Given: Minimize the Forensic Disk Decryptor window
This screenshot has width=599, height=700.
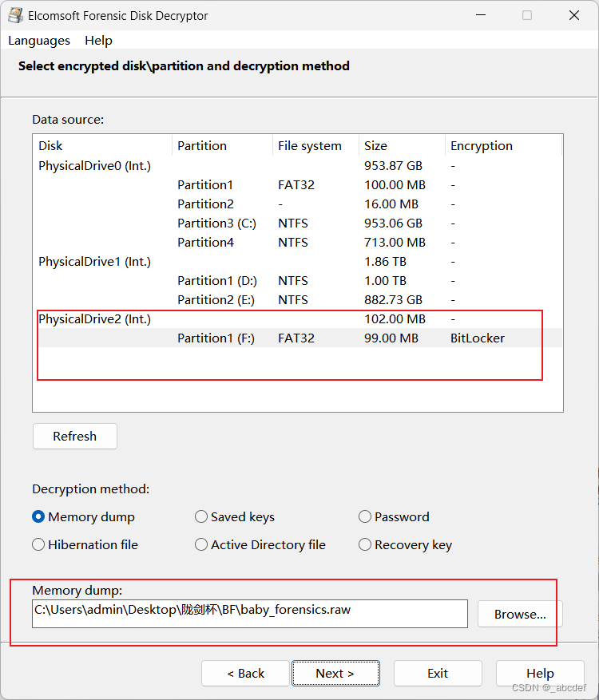Looking at the screenshot, I should tap(481, 15).
